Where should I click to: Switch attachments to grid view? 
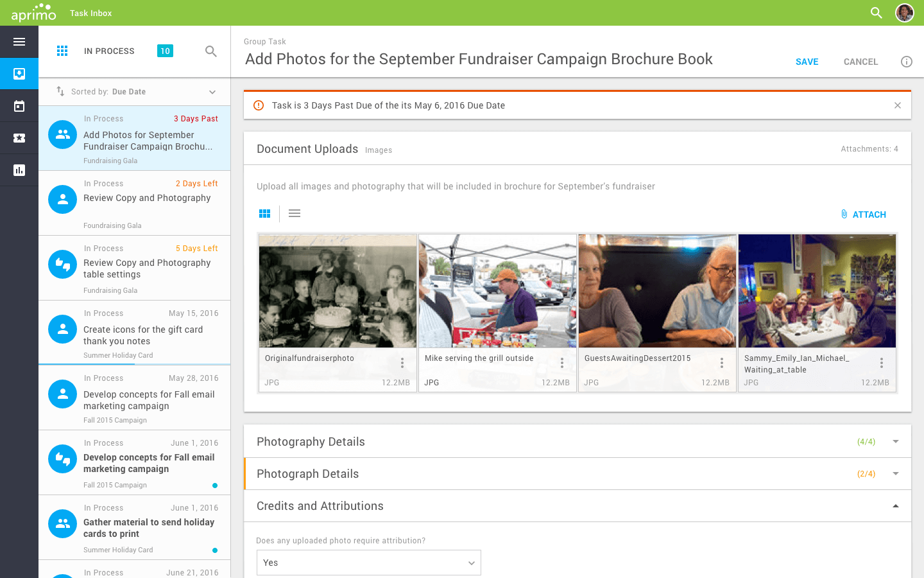point(265,213)
